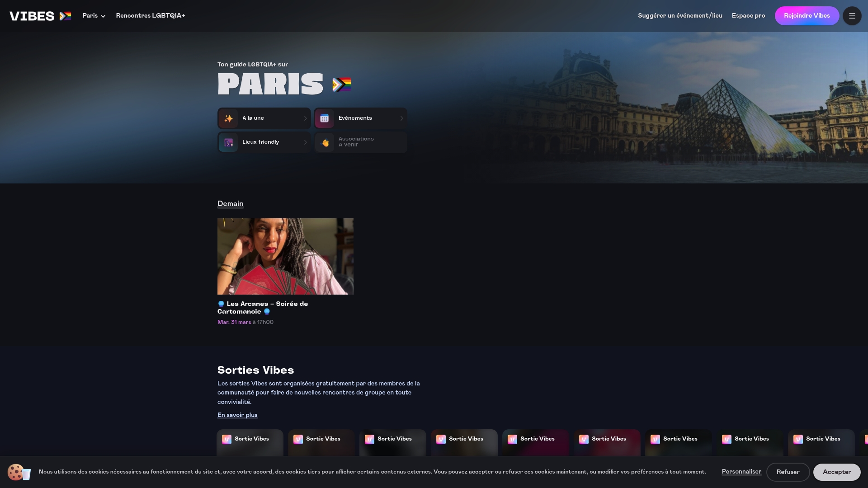Navigate to 'Espace pro'

pos(748,15)
